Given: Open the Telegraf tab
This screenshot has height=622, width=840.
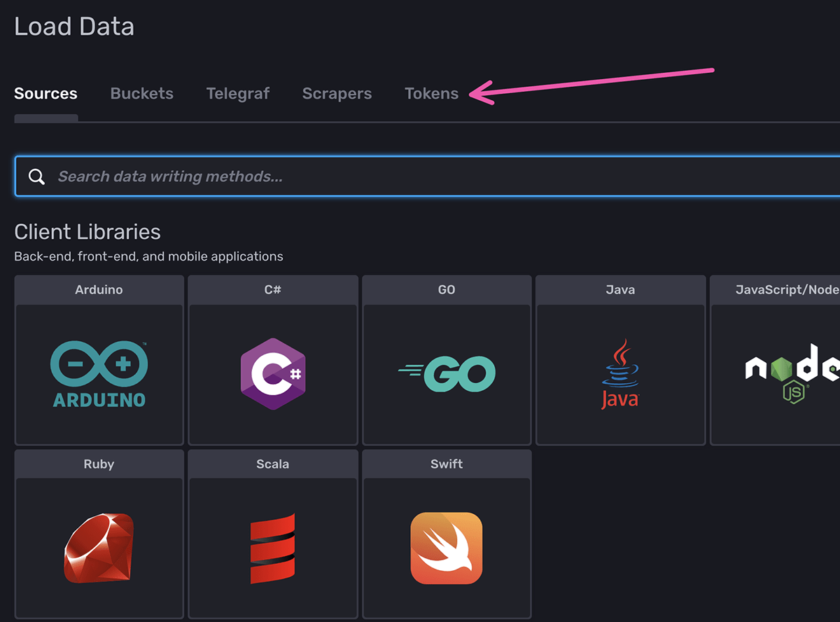Looking at the screenshot, I should pyautogui.click(x=238, y=94).
